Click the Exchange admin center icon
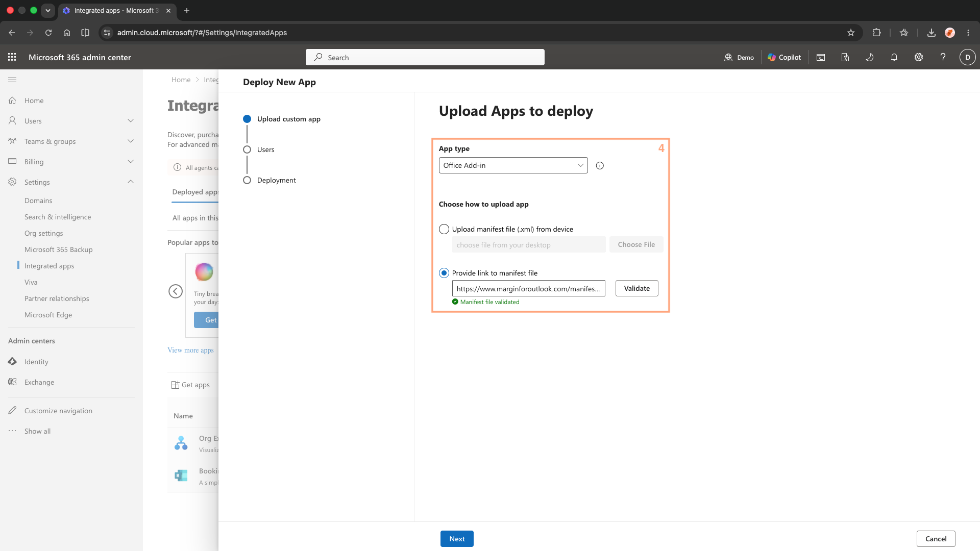This screenshot has width=980, height=551. coord(12,382)
